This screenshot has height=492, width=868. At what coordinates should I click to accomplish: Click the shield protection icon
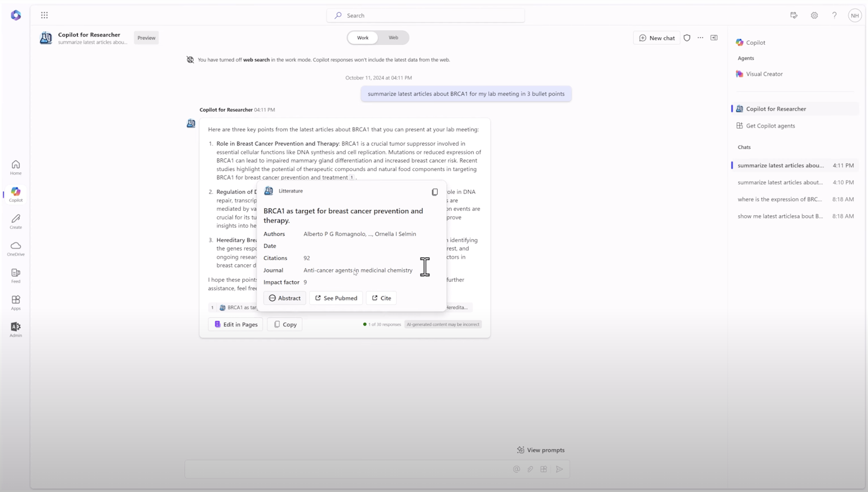click(687, 38)
